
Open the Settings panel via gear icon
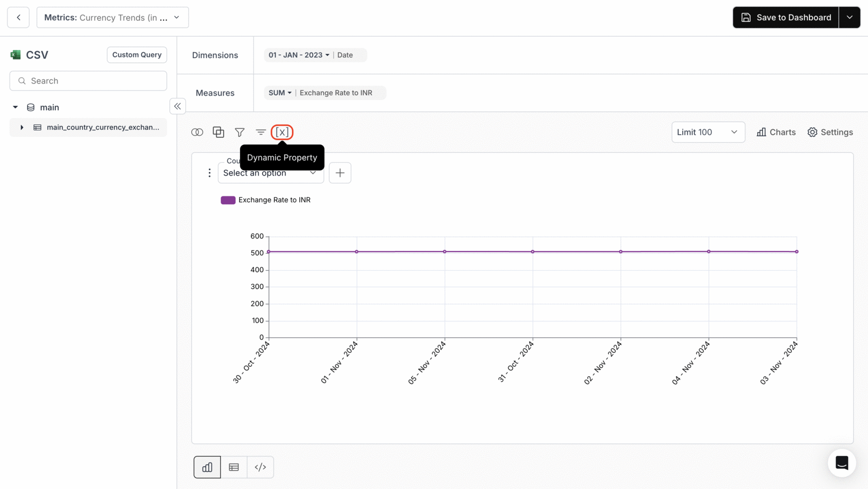pyautogui.click(x=830, y=132)
